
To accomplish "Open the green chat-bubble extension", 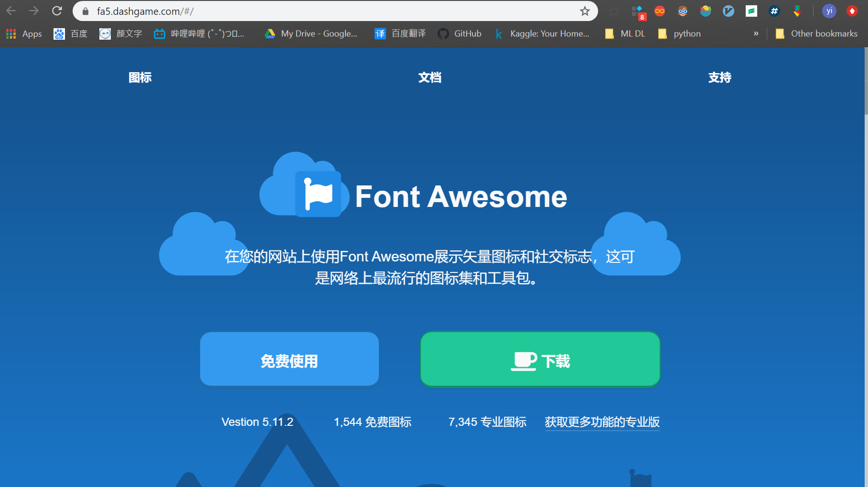I will 751,11.
